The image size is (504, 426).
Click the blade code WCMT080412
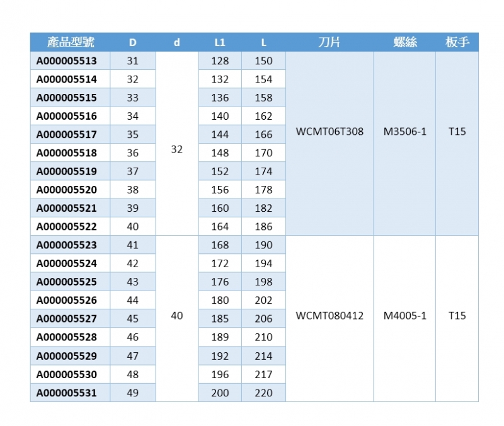[x=329, y=316]
